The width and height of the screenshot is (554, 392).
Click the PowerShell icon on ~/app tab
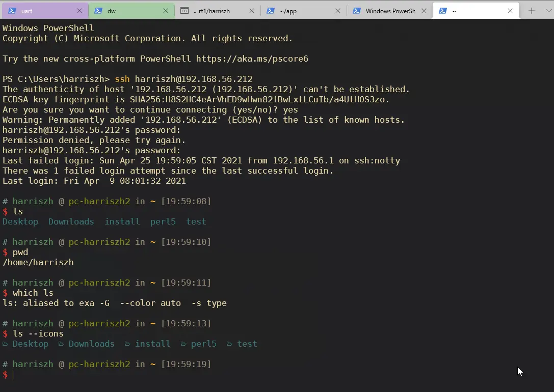pos(271,11)
